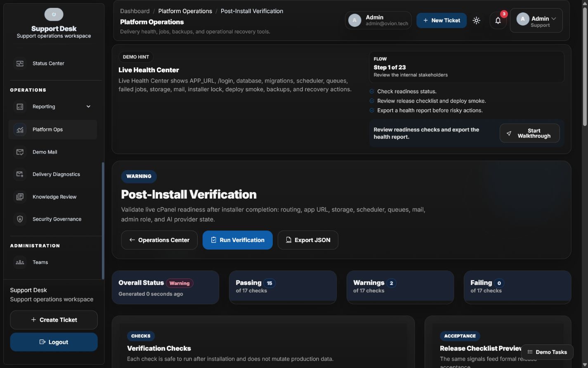Image resolution: width=588 pixels, height=368 pixels.
Task: Export the report as JSON
Action: click(x=308, y=240)
